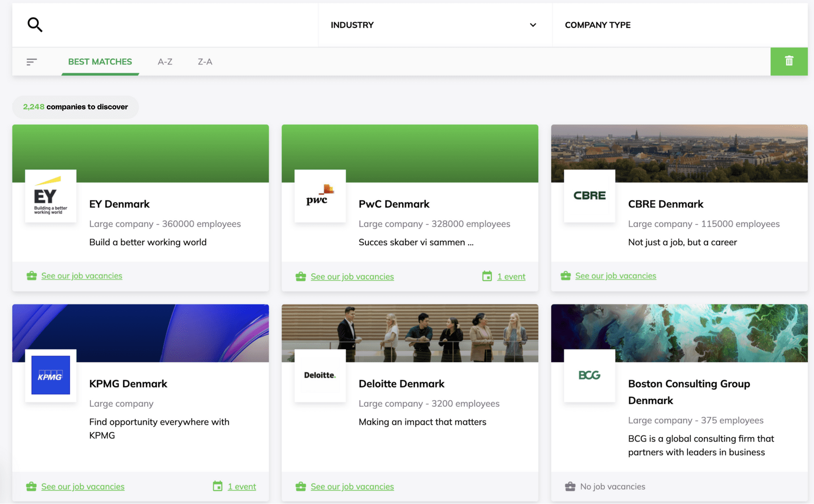Screen dimensions: 814x504
Task: Select the Z-A sorting tab
Action: 204,62
